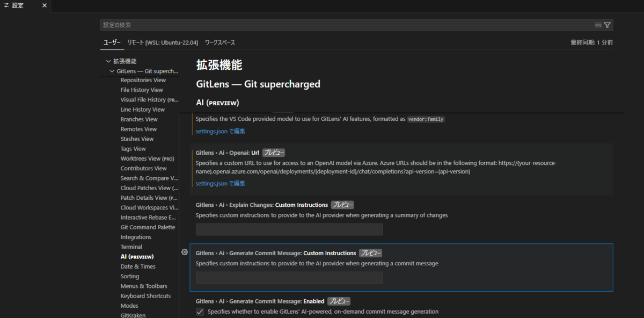The width and height of the screenshot is (644, 318).
Task: Open settings.json link under Openai Url setting
Action: (x=220, y=183)
